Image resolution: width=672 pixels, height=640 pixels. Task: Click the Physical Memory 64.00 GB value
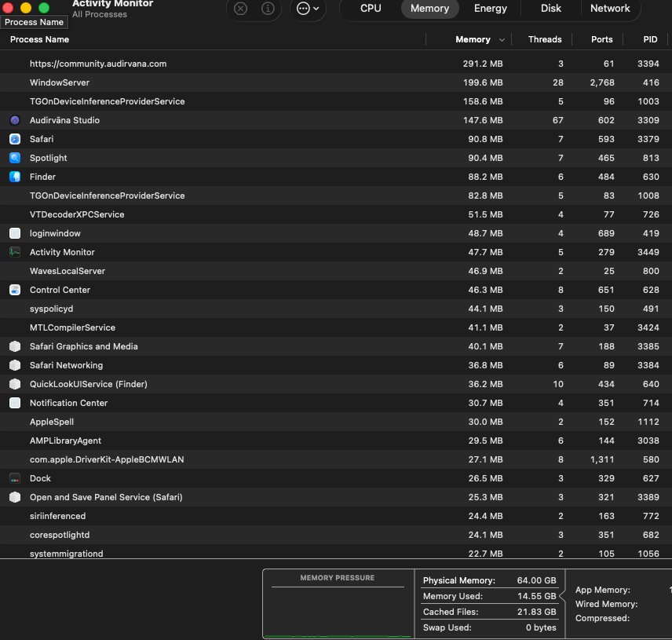pyautogui.click(x=536, y=580)
